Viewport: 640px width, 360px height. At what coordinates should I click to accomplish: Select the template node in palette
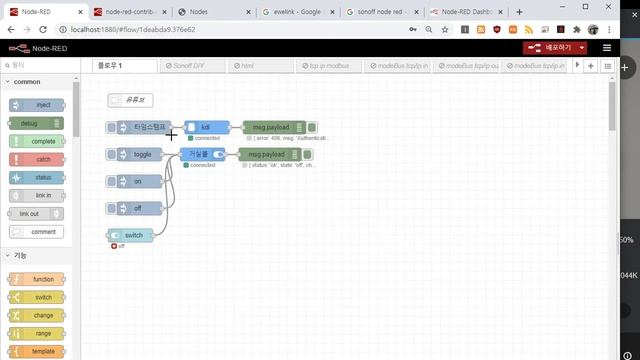point(37,351)
